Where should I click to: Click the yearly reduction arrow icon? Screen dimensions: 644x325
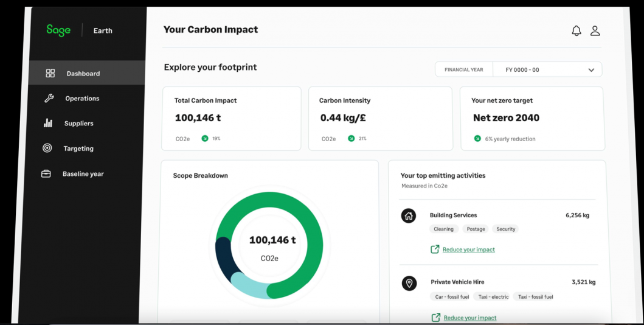point(477,139)
